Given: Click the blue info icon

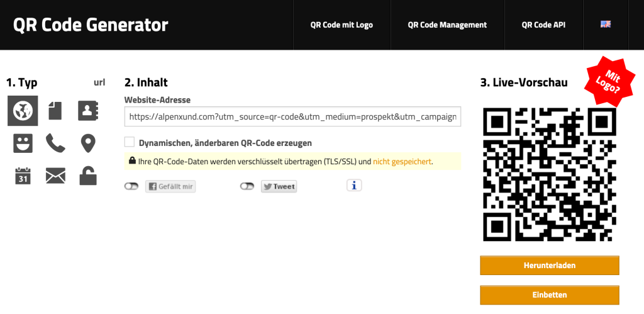Looking at the screenshot, I should click(354, 185).
